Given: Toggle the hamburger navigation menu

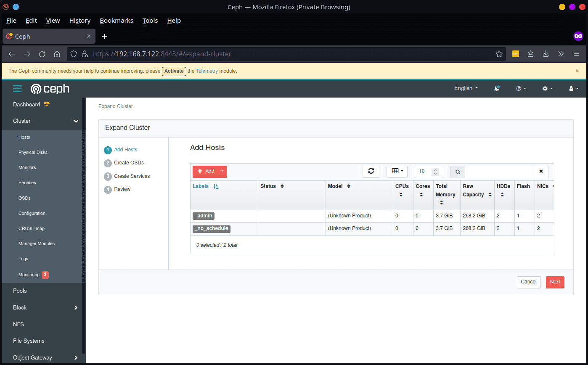Looking at the screenshot, I should pyautogui.click(x=17, y=89).
